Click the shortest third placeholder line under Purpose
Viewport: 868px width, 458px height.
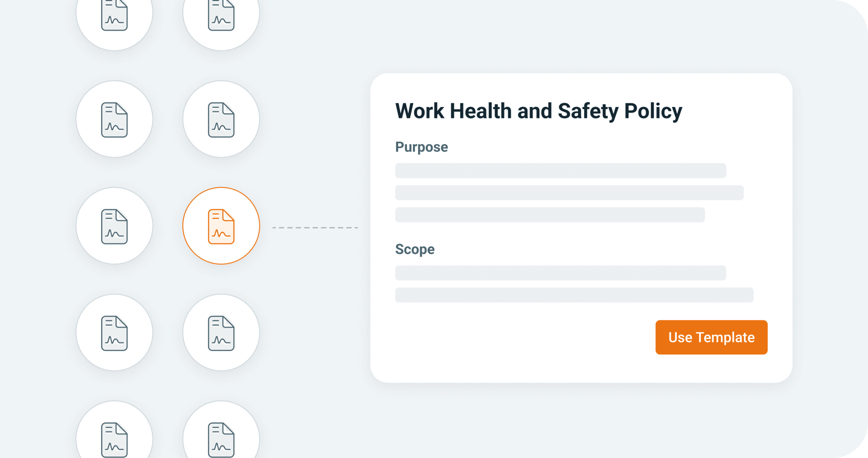pos(550,215)
